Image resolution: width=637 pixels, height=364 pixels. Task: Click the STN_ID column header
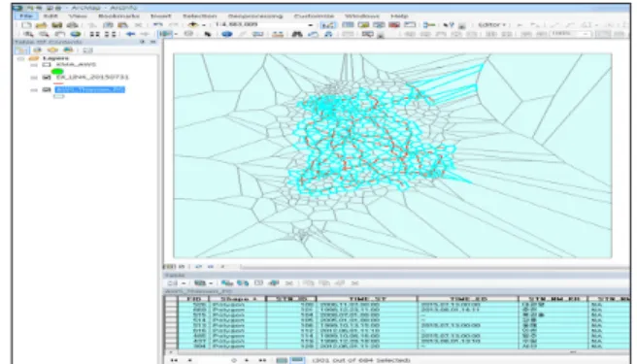point(291,299)
